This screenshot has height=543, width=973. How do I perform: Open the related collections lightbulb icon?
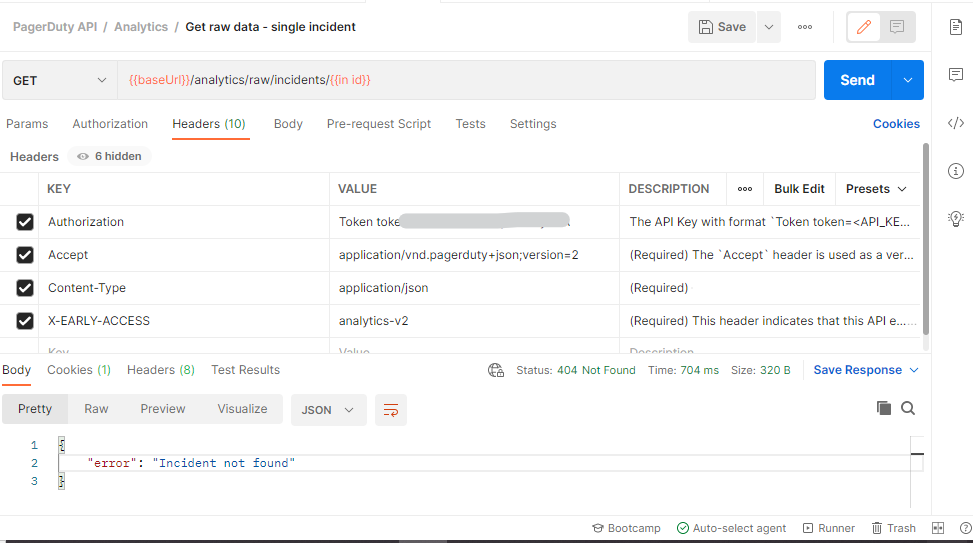[x=956, y=218]
